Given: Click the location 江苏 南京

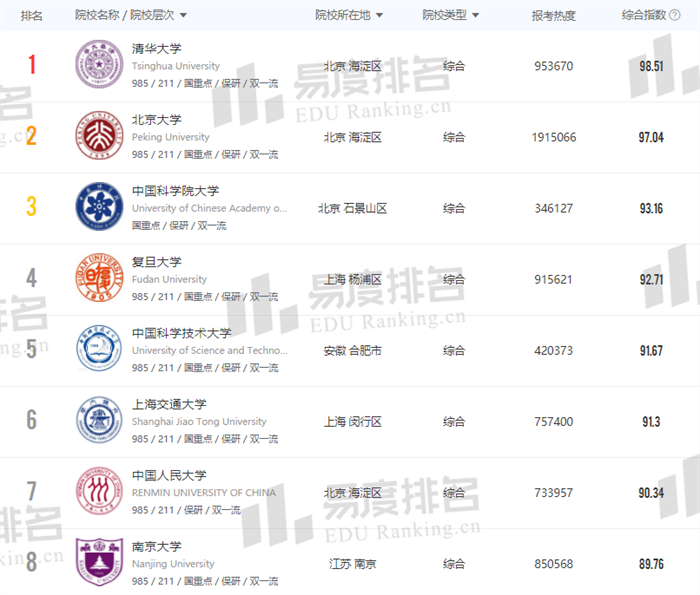Looking at the screenshot, I should (x=352, y=564).
